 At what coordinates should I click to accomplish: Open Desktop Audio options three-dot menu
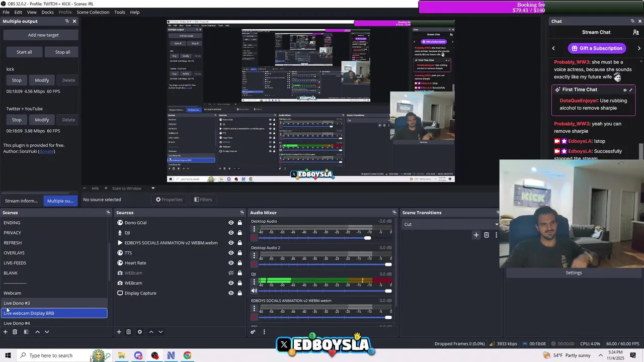point(254,229)
